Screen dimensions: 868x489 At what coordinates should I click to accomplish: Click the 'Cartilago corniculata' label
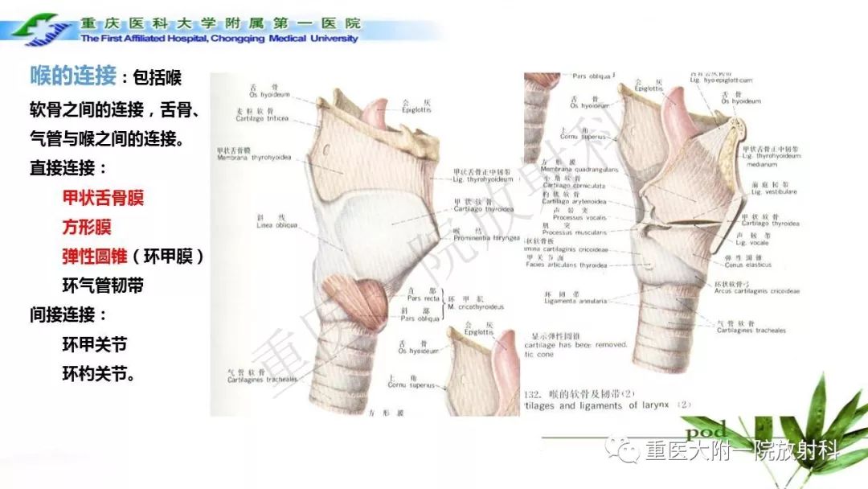pyautogui.click(x=574, y=186)
